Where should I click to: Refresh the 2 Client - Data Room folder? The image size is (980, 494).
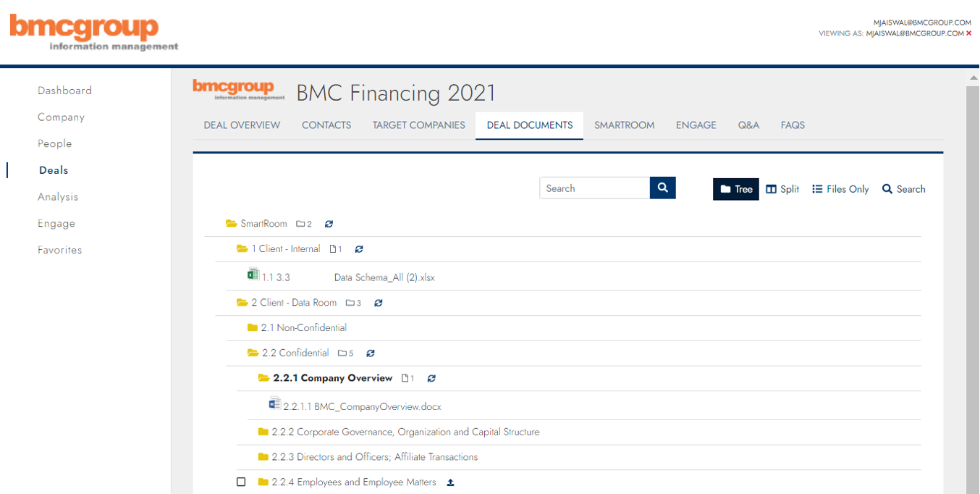(379, 303)
